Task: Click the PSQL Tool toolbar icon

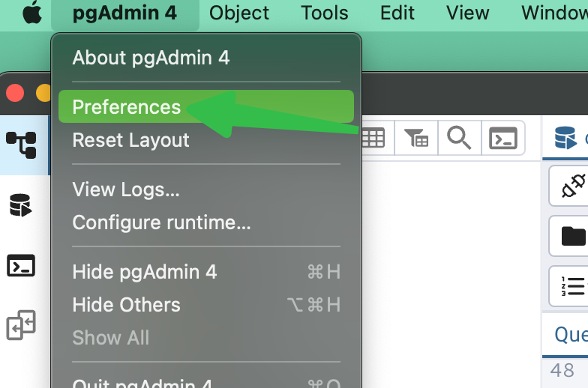Action: pyautogui.click(x=502, y=138)
